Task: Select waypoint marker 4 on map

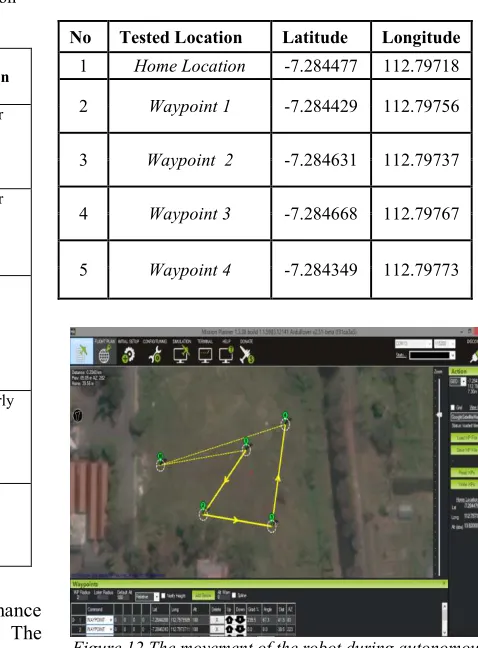Action: (285, 422)
